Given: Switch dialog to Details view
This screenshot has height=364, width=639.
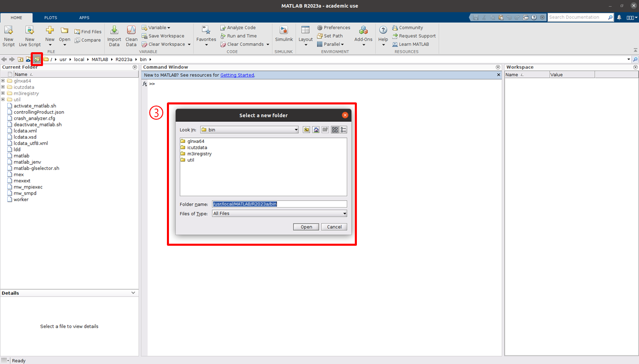Looking at the screenshot, I should pos(344,130).
